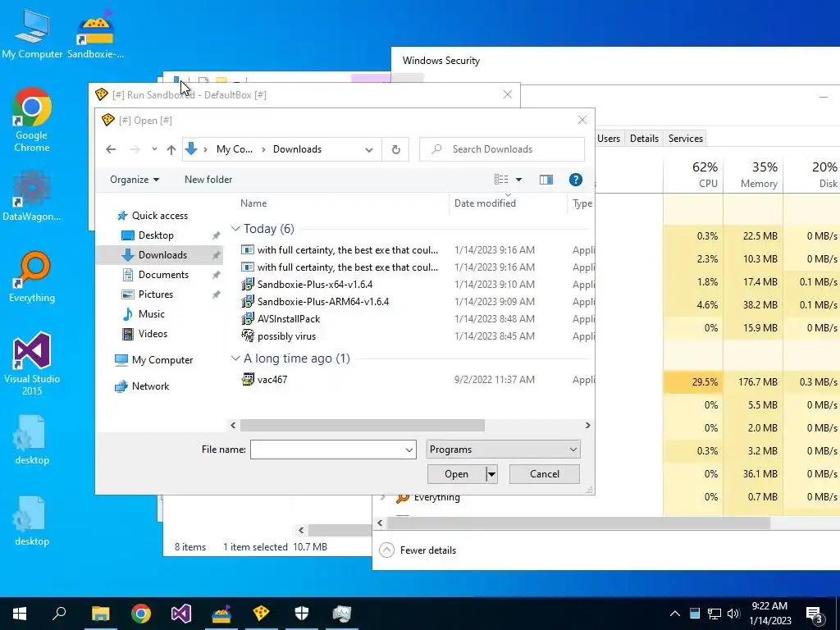
Task: Open view options dropdown arrow
Action: (x=518, y=180)
